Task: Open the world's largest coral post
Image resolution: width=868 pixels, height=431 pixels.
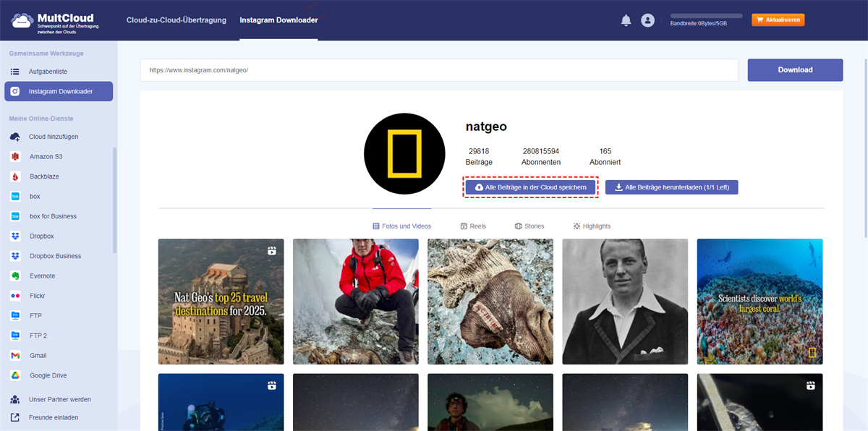Action: click(759, 302)
